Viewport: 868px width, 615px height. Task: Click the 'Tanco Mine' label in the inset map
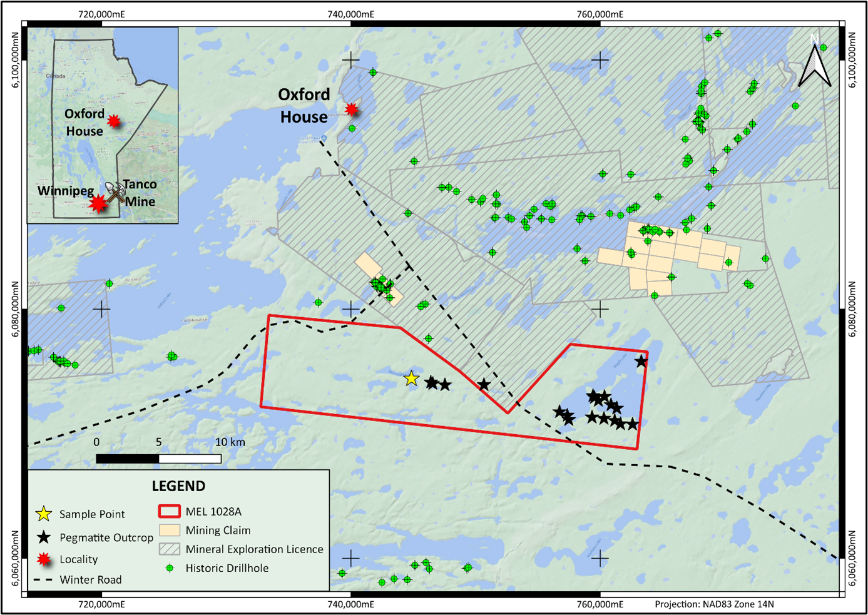click(x=140, y=193)
